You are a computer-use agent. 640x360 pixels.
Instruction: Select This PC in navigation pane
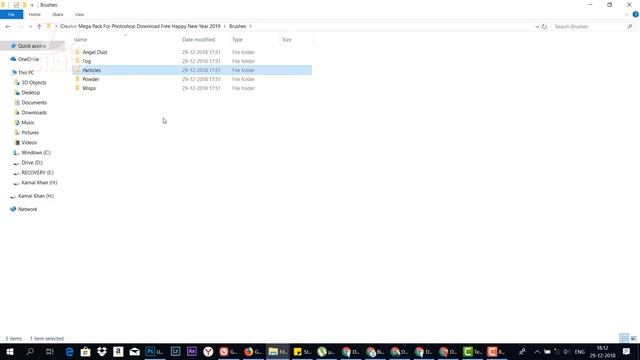(x=26, y=72)
